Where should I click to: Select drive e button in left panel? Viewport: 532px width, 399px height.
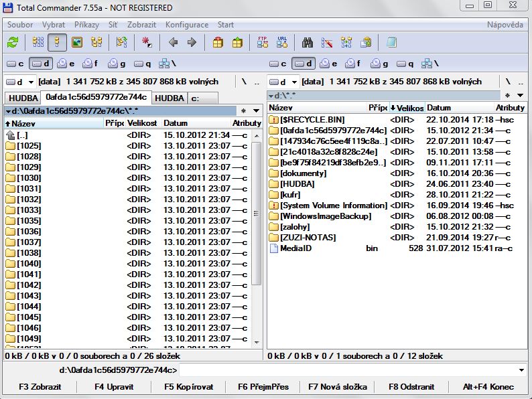(66, 64)
